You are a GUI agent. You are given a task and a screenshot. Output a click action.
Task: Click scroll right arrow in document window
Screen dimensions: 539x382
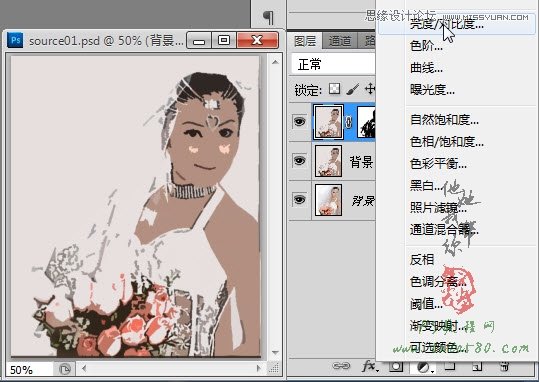tap(259, 369)
